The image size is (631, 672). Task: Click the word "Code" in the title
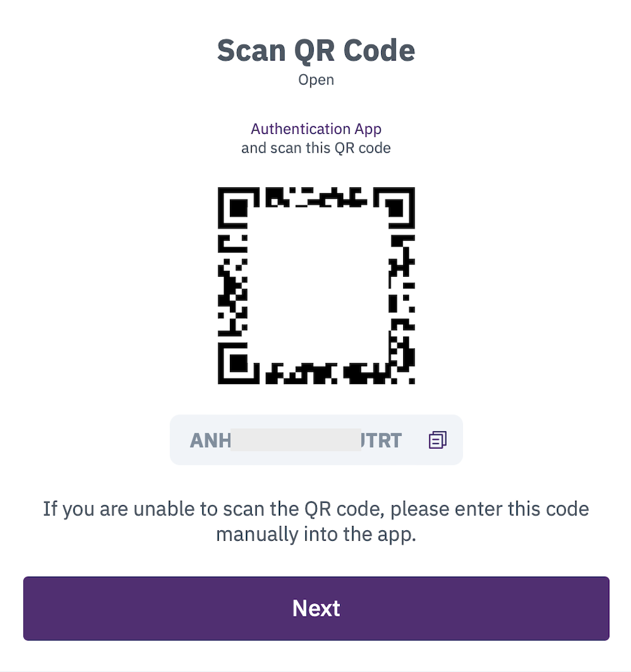[379, 51]
